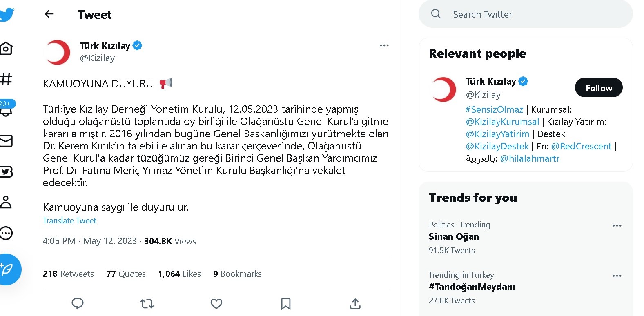Open the tweet's more options menu
644x316 pixels.
pos(384,45)
